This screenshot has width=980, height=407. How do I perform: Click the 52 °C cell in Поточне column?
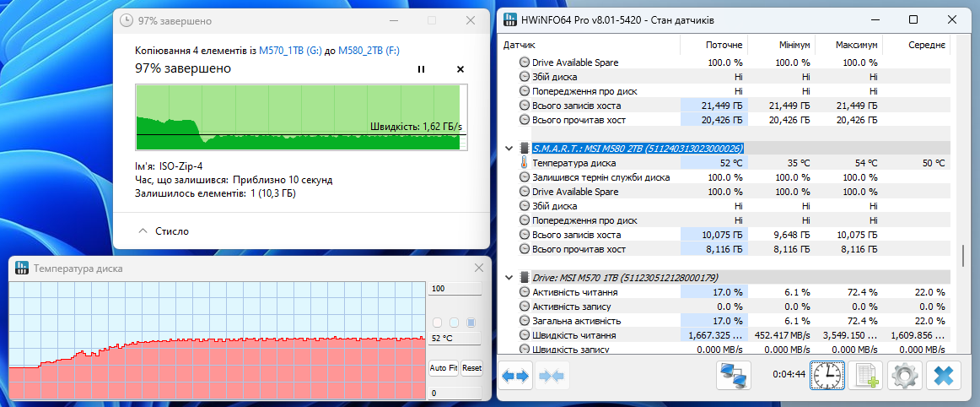(713, 163)
